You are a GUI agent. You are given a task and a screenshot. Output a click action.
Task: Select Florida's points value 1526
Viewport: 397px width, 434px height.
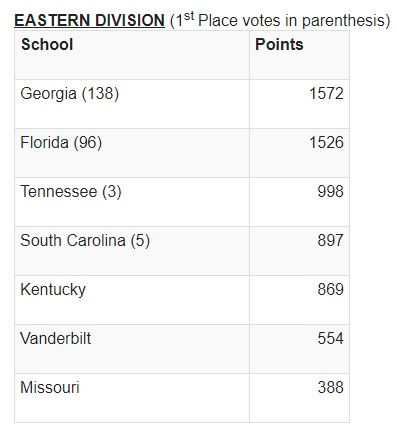pos(326,142)
